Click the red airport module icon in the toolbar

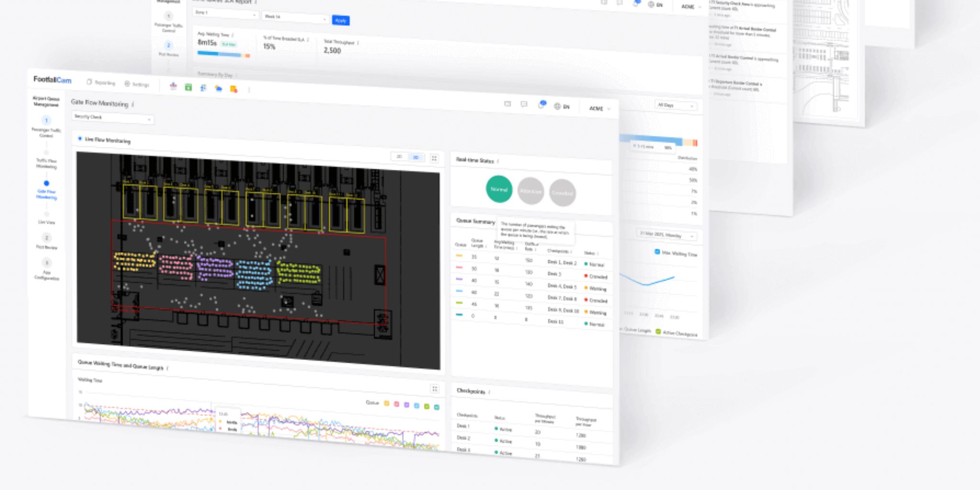(x=173, y=86)
